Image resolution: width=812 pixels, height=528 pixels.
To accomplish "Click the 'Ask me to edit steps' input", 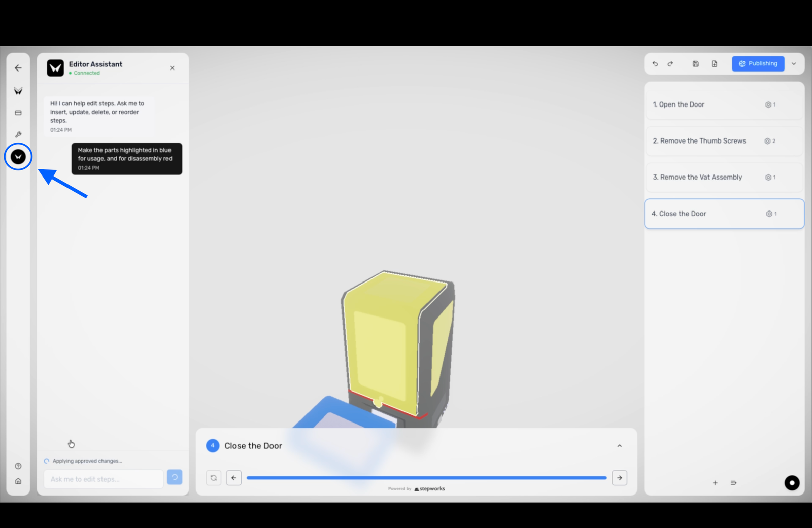I will click(x=104, y=479).
